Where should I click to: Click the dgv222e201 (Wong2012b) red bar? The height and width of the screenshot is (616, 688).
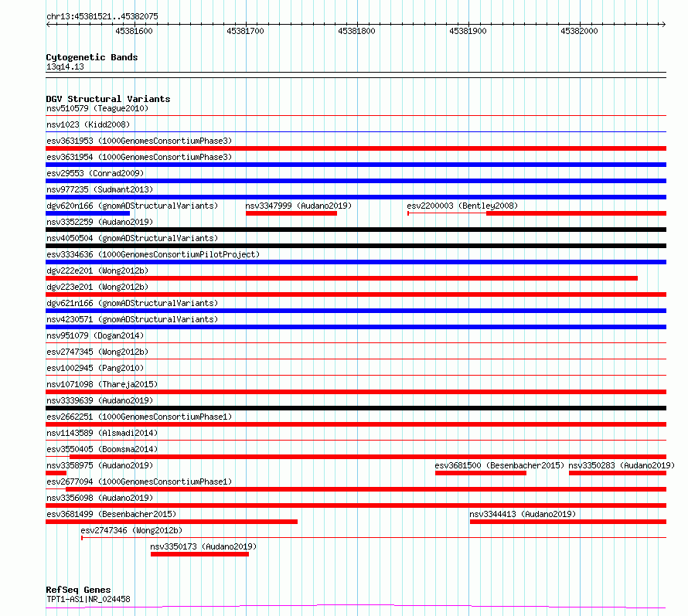342,278
